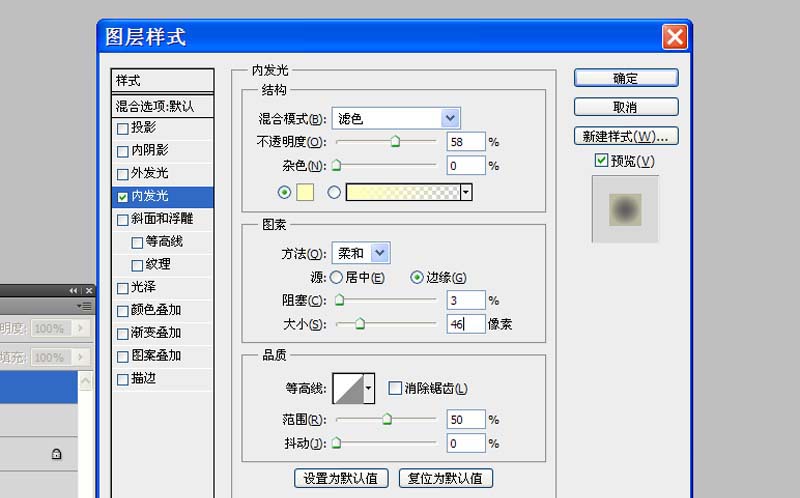Enable the 描边 style checkbox
This screenshot has width=800, height=498.
(x=122, y=380)
